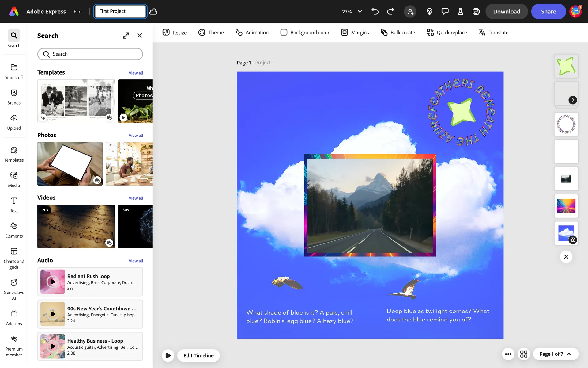Click the invite collaborators person icon
The image size is (588, 368).
(410, 12)
